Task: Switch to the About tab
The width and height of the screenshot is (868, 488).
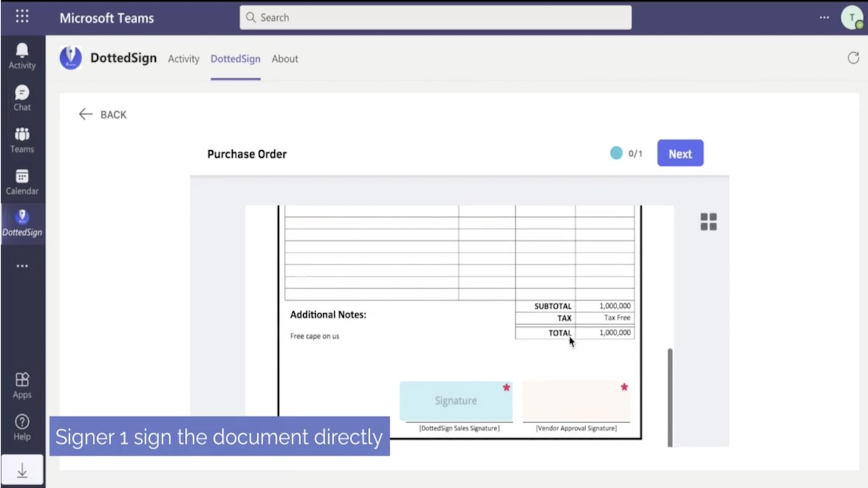Action: tap(285, 58)
